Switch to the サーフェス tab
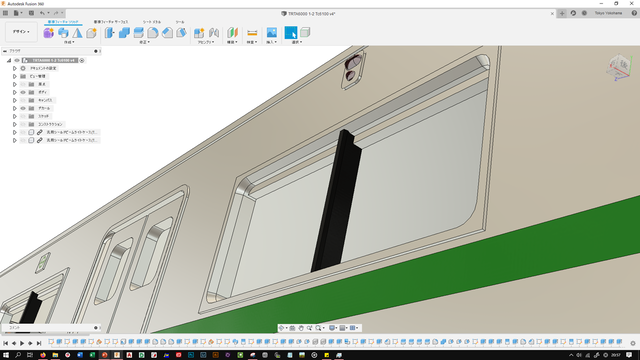640x360 pixels. (x=111, y=22)
